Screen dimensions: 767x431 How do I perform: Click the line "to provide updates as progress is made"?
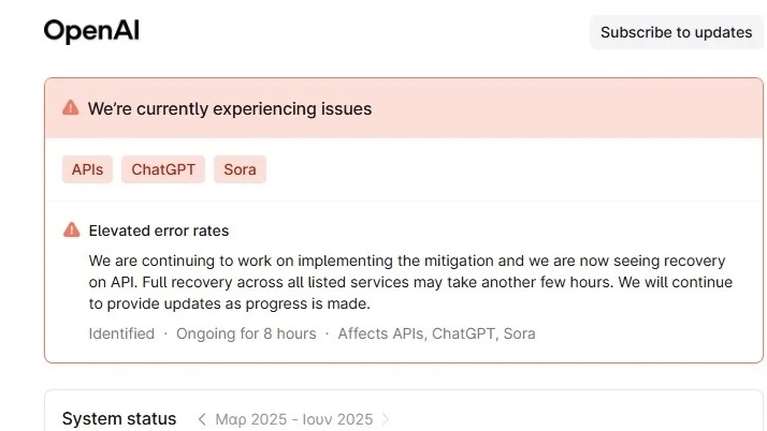coord(229,304)
